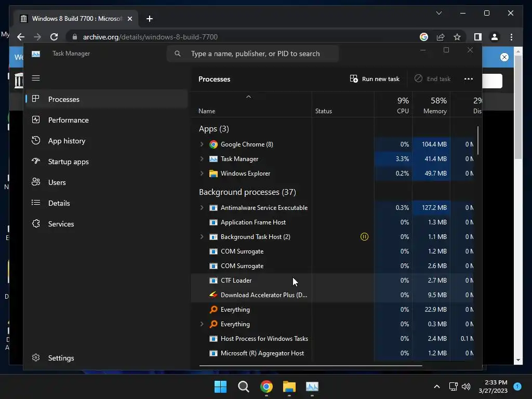This screenshot has width=532, height=399.
Task: Open the more options ellipsis in Task Manager
Action: click(468, 79)
